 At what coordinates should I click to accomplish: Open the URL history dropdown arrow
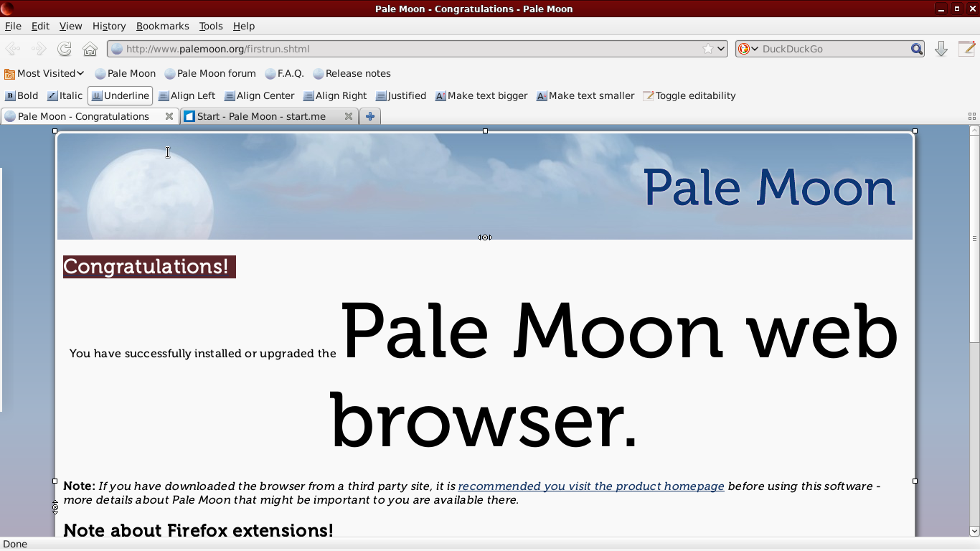(721, 49)
